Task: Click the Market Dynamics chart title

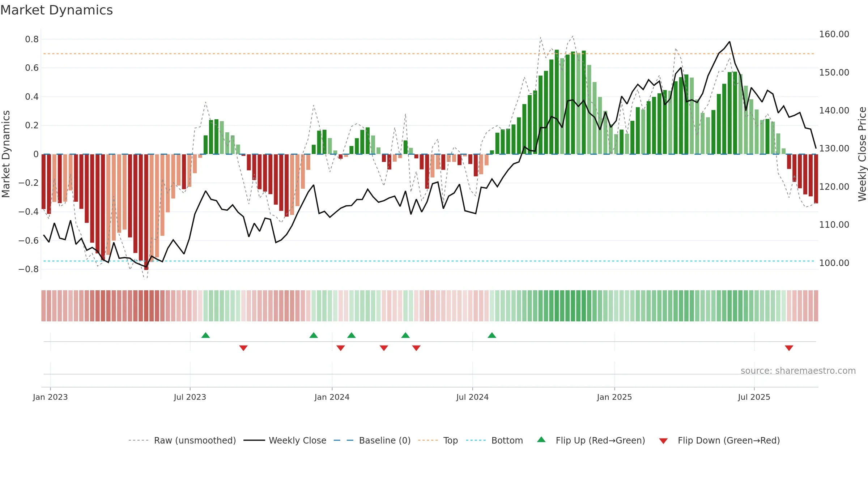Action: click(56, 10)
